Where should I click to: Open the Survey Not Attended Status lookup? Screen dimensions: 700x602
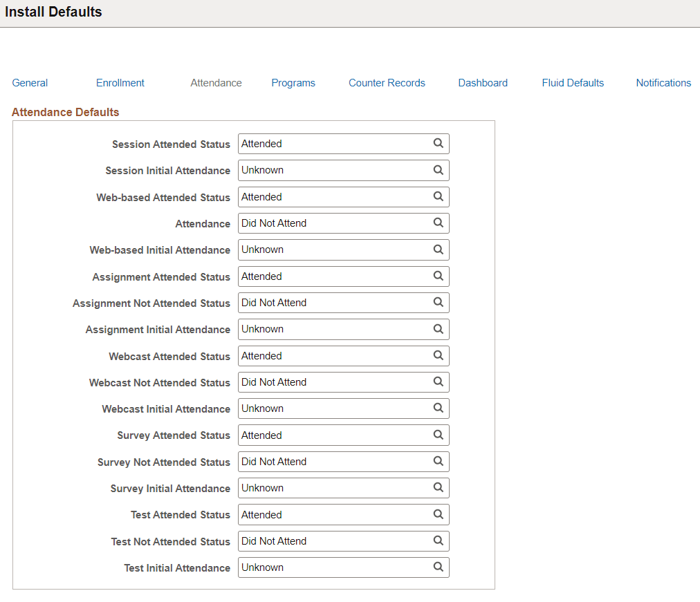[x=439, y=461]
